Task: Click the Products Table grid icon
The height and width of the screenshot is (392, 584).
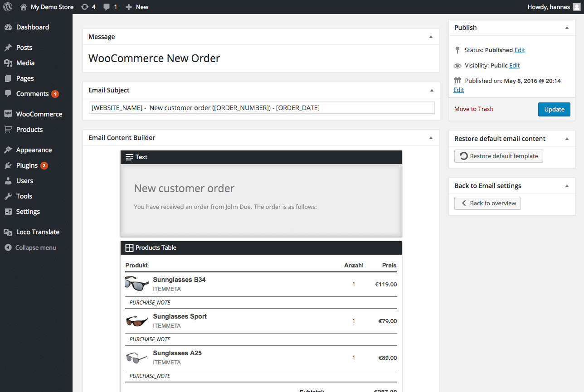Action: click(x=129, y=247)
